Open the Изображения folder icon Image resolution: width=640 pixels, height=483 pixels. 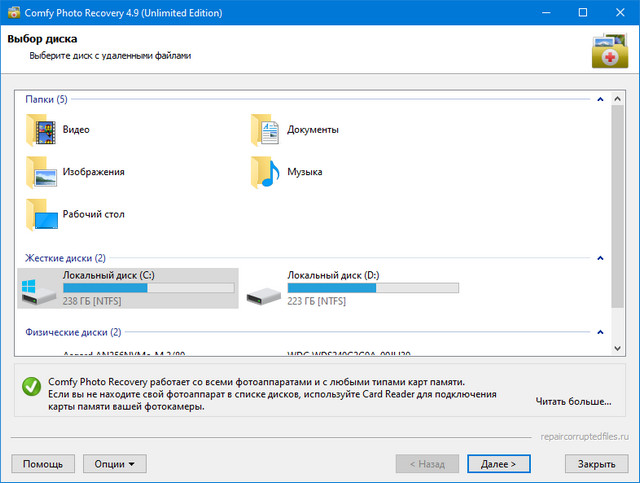41,172
